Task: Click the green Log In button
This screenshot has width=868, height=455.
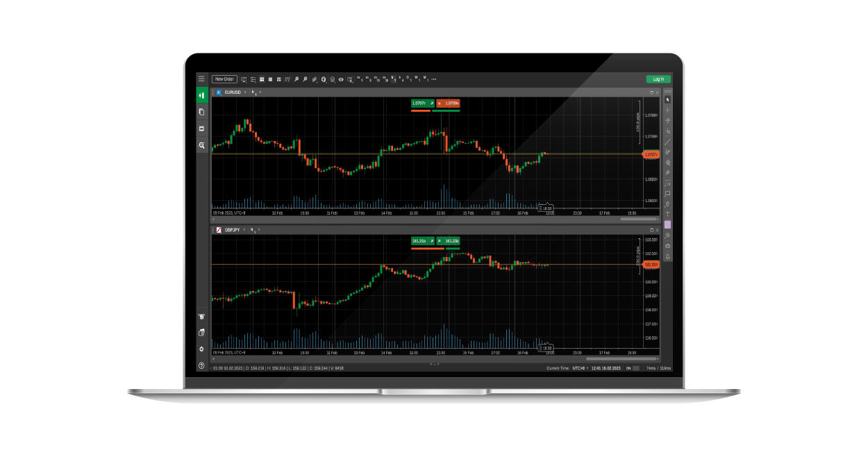Action: (x=658, y=79)
